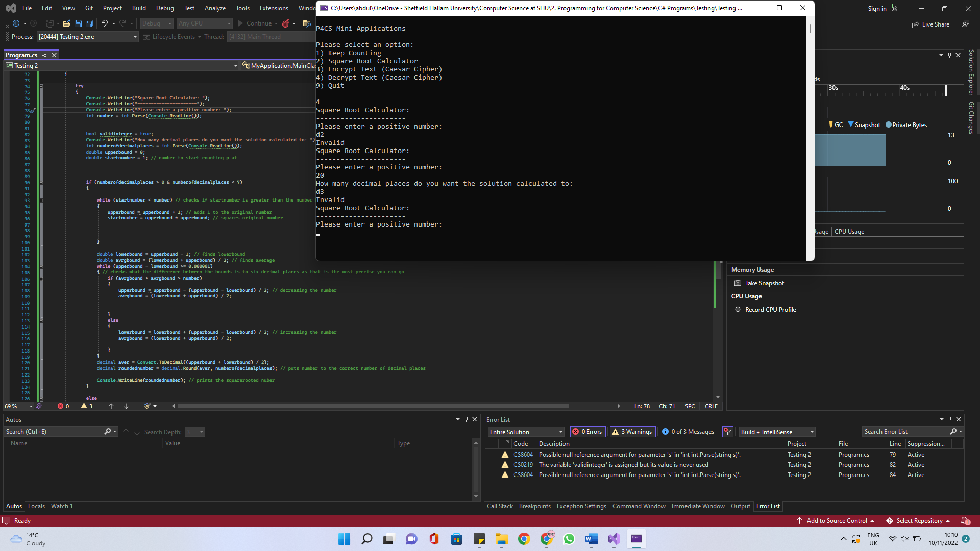Image resolution: width=980 pixels, height=551 pixels.
Task: Switch to the Output tab
Action: [x=740, y=506]
